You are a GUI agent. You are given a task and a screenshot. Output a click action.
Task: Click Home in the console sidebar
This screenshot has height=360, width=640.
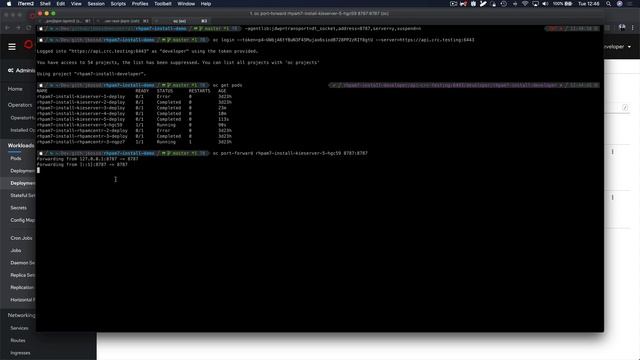[x=15, y=89]
